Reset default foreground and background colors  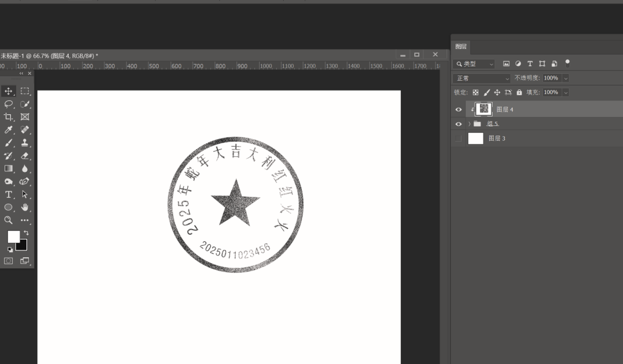coord(10,250)
